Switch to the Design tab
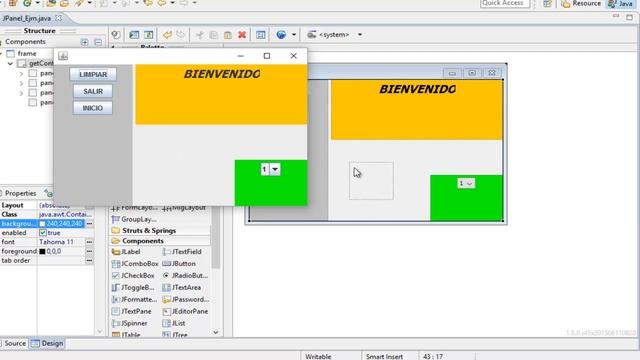640x360 pixels. tap(48, 343)
